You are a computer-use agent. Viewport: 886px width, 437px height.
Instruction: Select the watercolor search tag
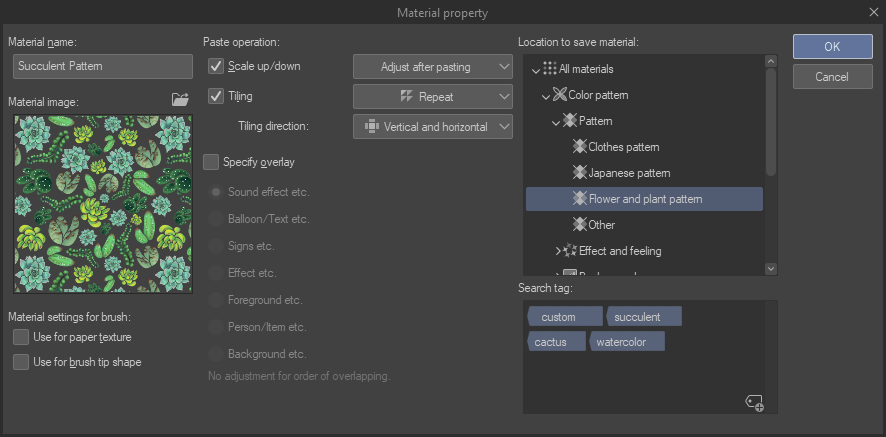[x=627, y=342]
